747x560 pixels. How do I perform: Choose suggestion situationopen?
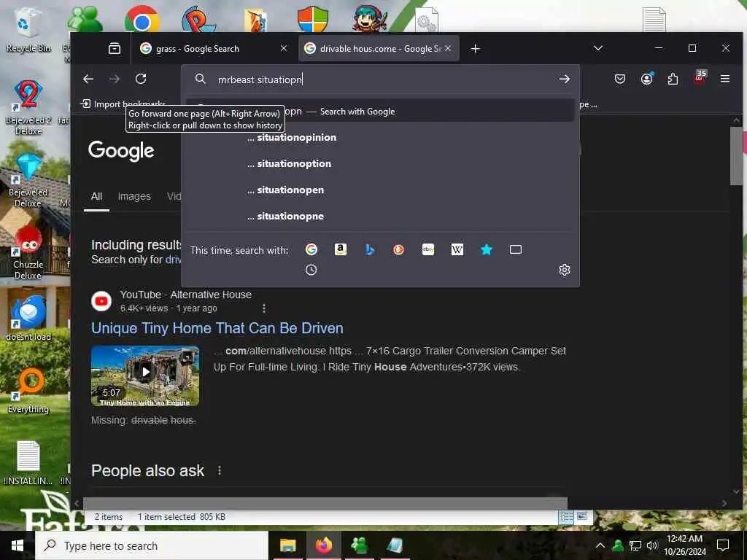[x=380, y=190]
